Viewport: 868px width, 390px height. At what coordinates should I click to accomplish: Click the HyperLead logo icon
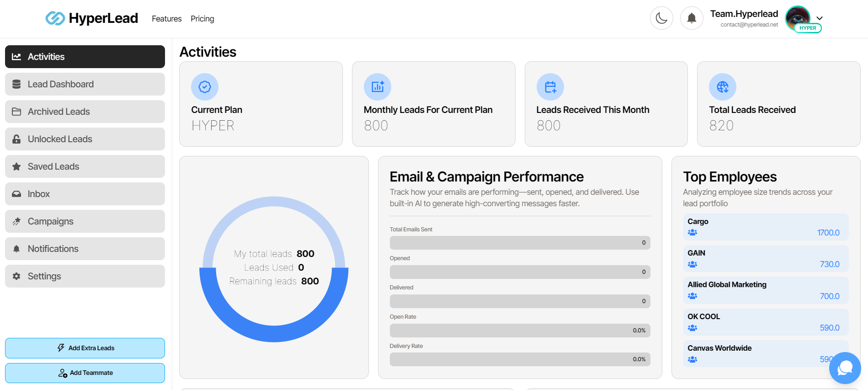point(55,18)
